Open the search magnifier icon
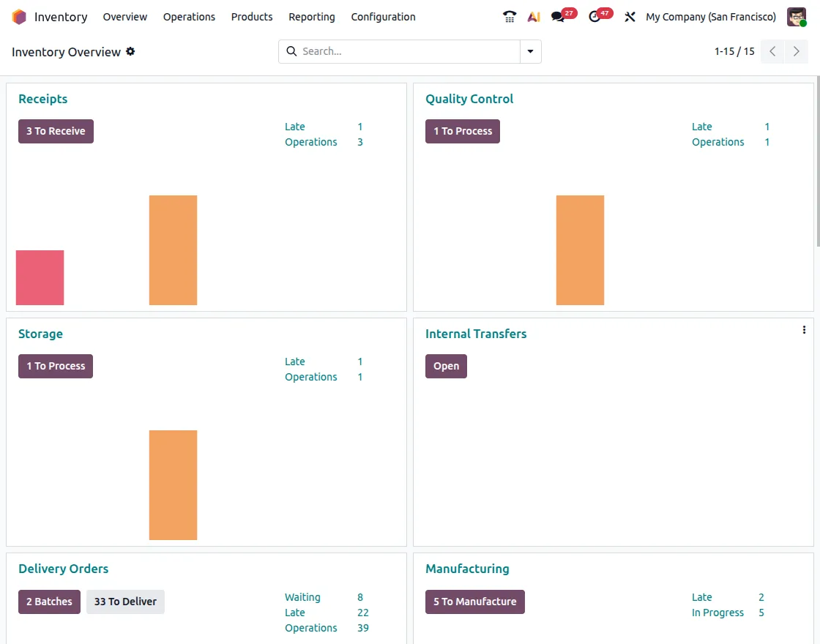Image resolution: width=820 pixels, height=644 pixels. tap(291, 51)
